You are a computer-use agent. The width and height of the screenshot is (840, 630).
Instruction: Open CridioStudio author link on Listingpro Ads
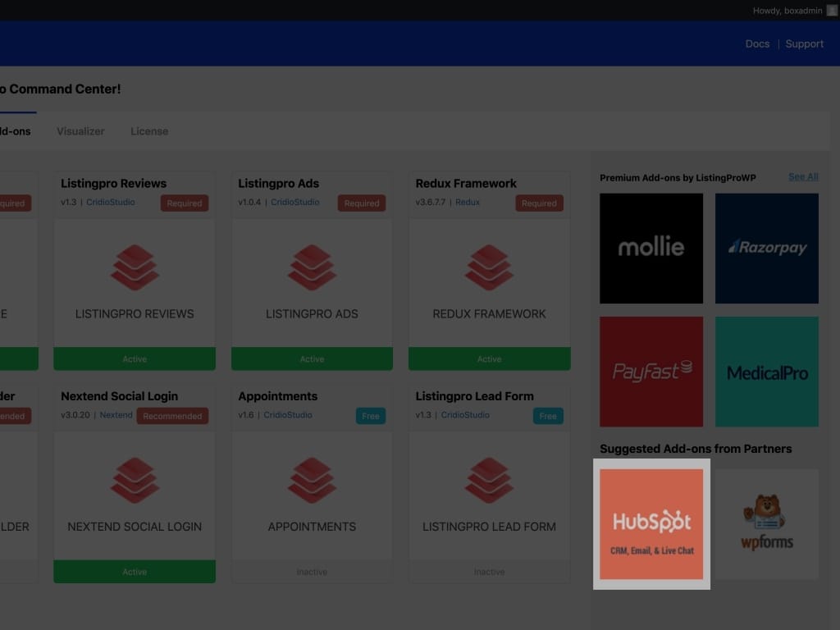pos(294,202)
